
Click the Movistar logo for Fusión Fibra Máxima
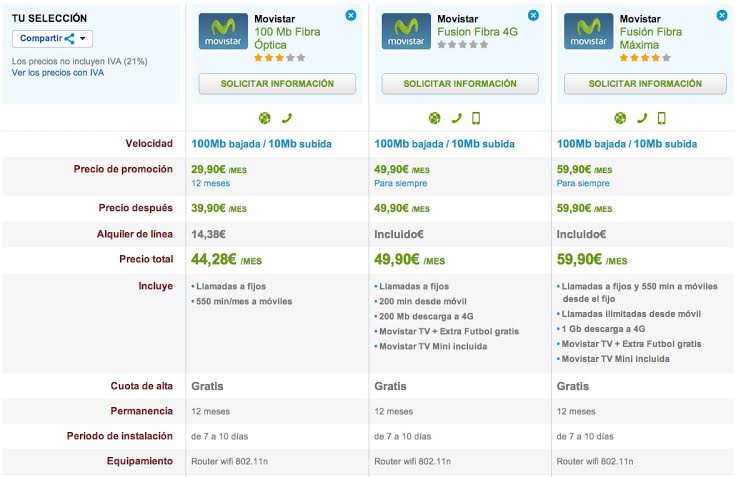pyautogui.click(x=589, y=31)
